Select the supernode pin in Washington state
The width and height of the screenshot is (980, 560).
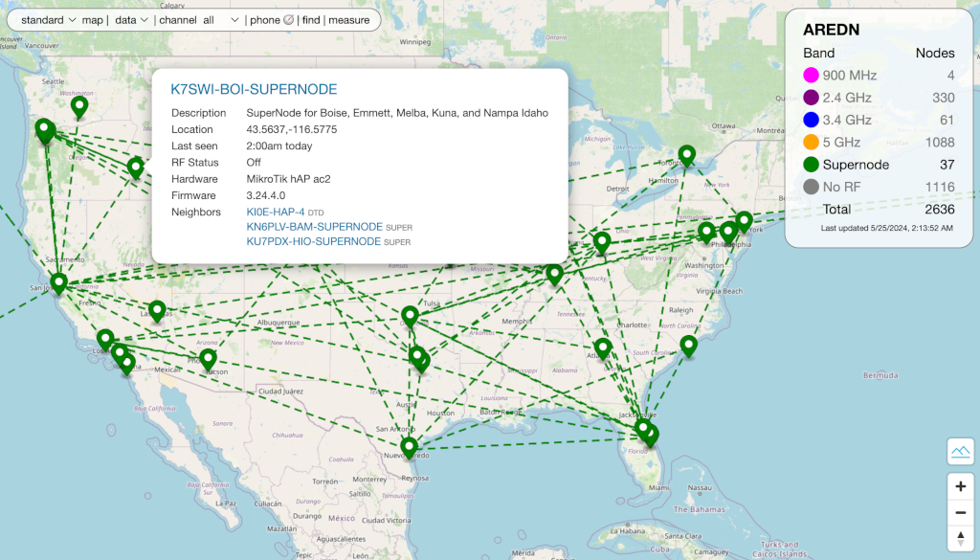point(78,106)
